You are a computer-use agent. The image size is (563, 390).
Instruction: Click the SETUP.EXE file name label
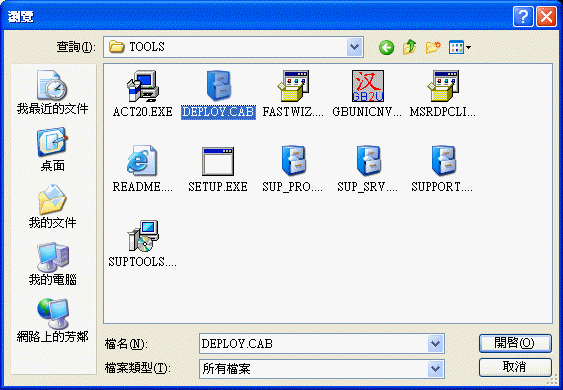218,187
